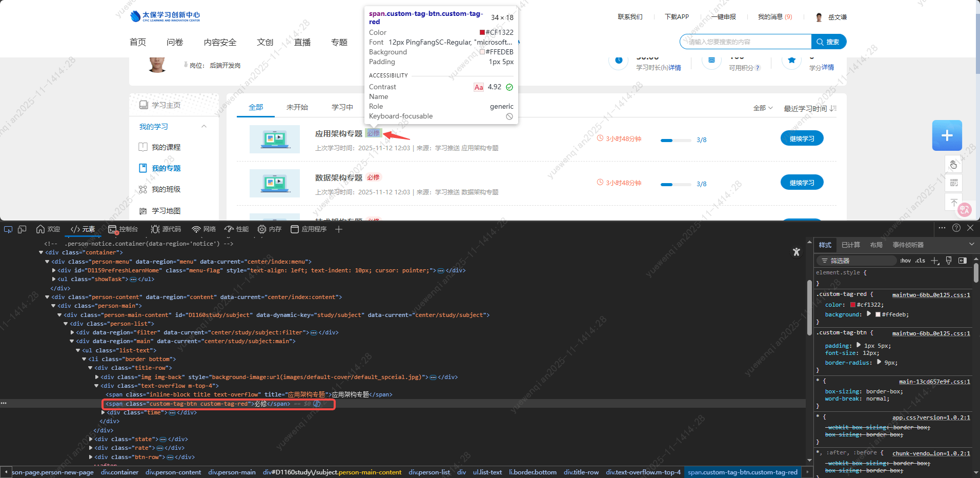Toggle the computed styles sidebar panel icon
The width and height of the screenshot is (980, 478).
point(963,261)
